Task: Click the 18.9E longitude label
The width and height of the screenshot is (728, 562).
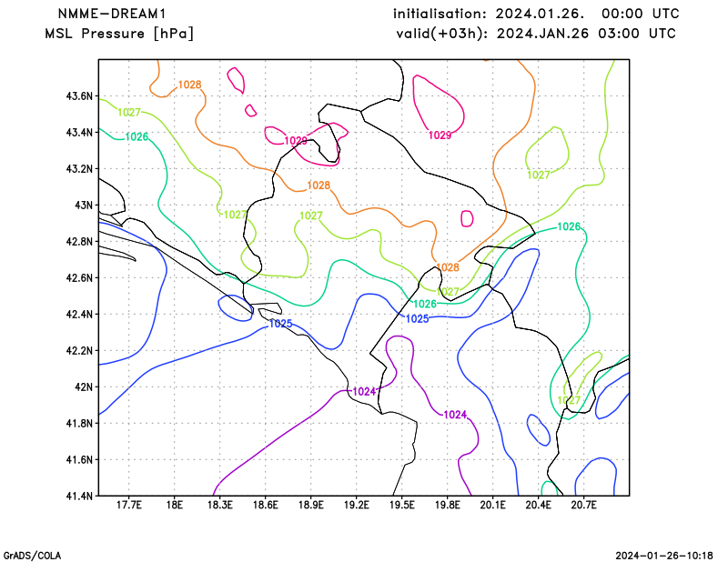Action: click(311, 505)
